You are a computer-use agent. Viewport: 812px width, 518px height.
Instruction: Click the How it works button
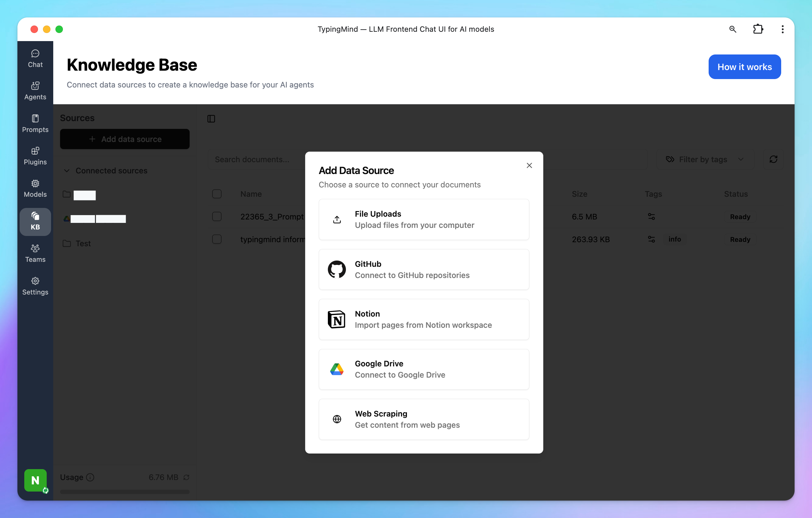coord(744,67)
